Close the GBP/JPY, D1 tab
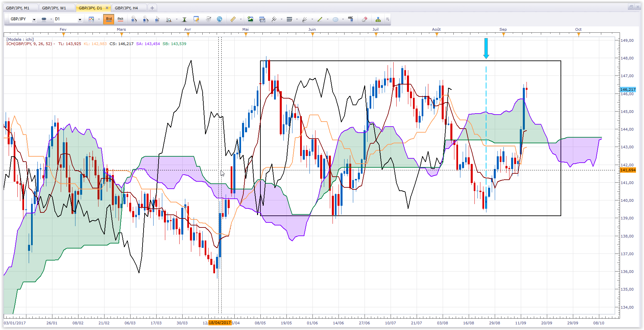This screenshot has height=330, width=644. click(x=107, y=8)
